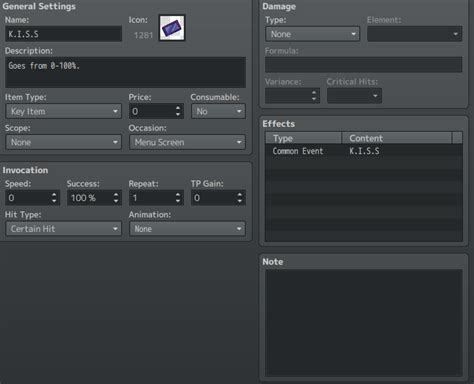The height and width of the screenshot is (384, 474).
Task: Click the Damage Formula field
Action: point(364,65)
